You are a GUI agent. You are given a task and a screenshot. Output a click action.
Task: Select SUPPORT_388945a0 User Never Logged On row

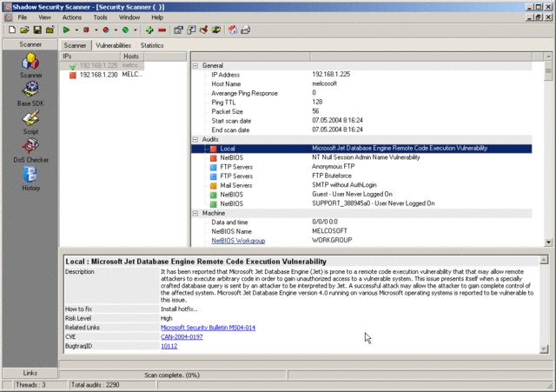361,204
